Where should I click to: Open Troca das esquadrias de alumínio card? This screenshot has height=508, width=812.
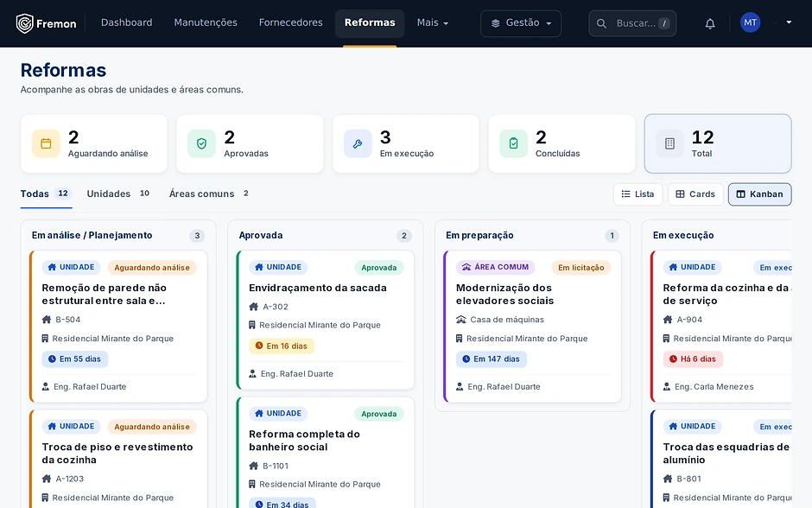(721, 460)
